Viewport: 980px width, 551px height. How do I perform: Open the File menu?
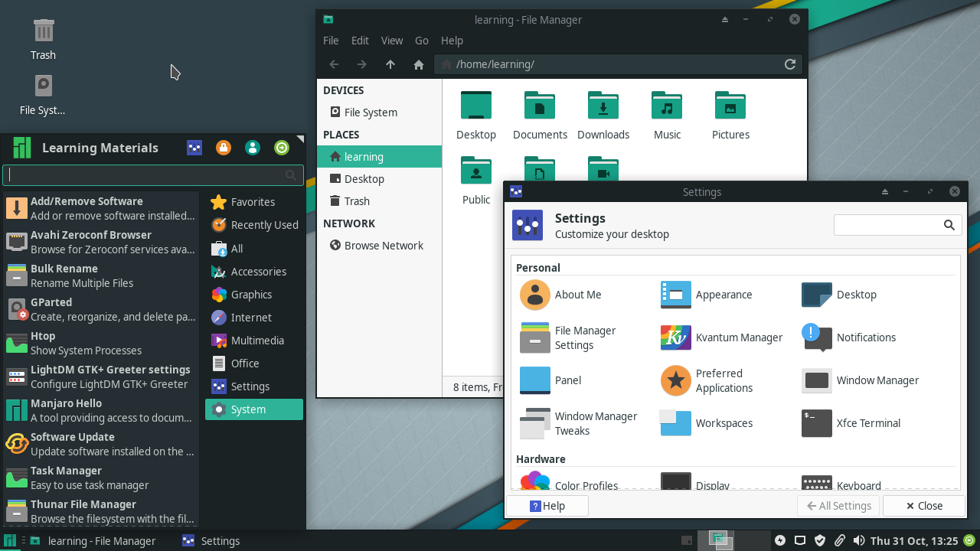(331, 41)
